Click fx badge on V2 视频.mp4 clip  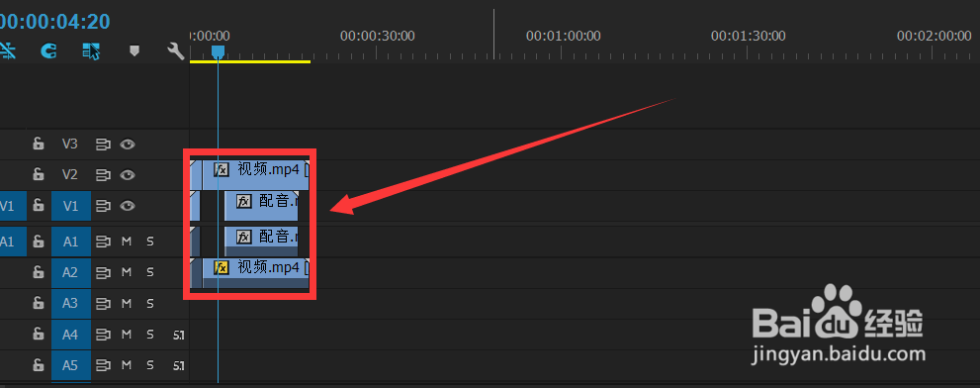pyautogui.click(x=221, y=169)
